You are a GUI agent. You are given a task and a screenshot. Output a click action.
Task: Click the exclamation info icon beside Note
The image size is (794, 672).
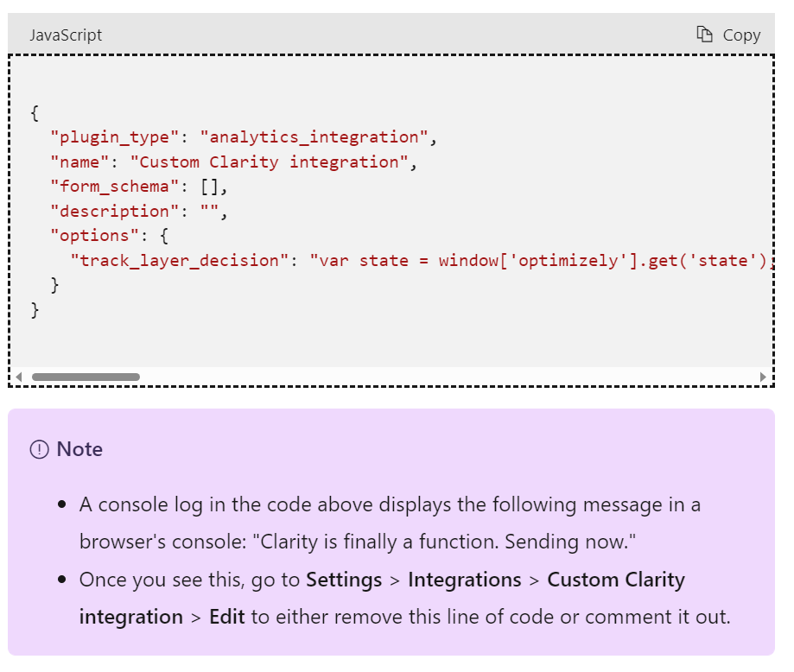pos(39,449)
